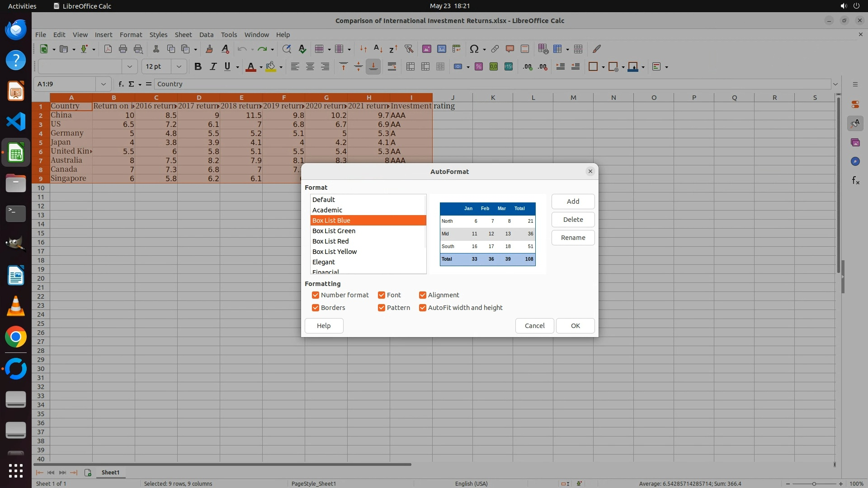
Task: Click the Center Horizontally alignment icon
Action: click(x=310, y=67)
